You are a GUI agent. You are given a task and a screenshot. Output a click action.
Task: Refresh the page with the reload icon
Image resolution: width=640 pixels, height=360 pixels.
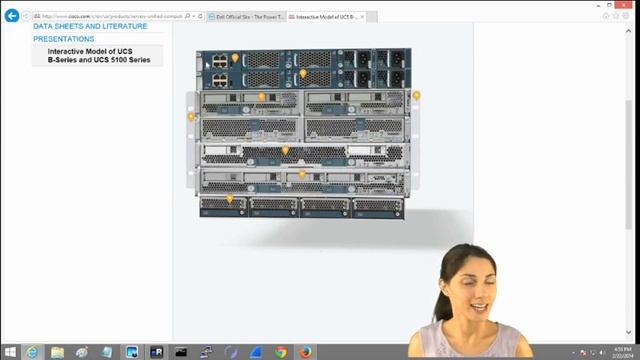coord(200,16)
